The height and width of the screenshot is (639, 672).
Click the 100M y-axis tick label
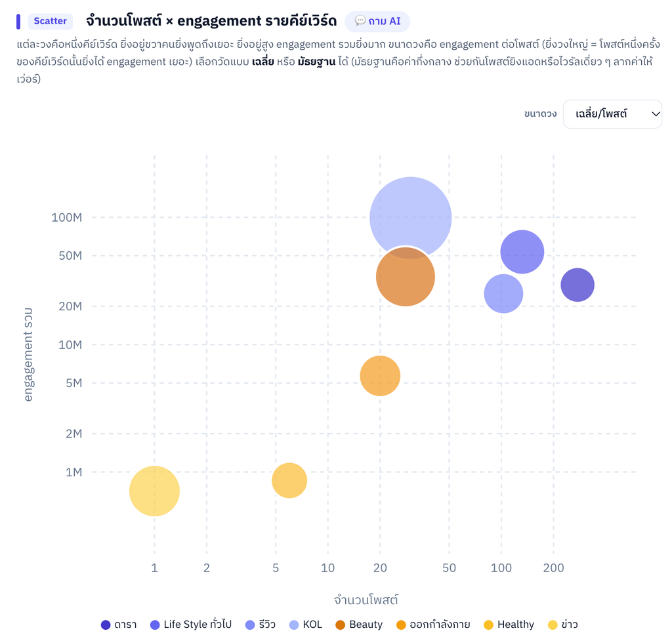click(x=67, y=218)
